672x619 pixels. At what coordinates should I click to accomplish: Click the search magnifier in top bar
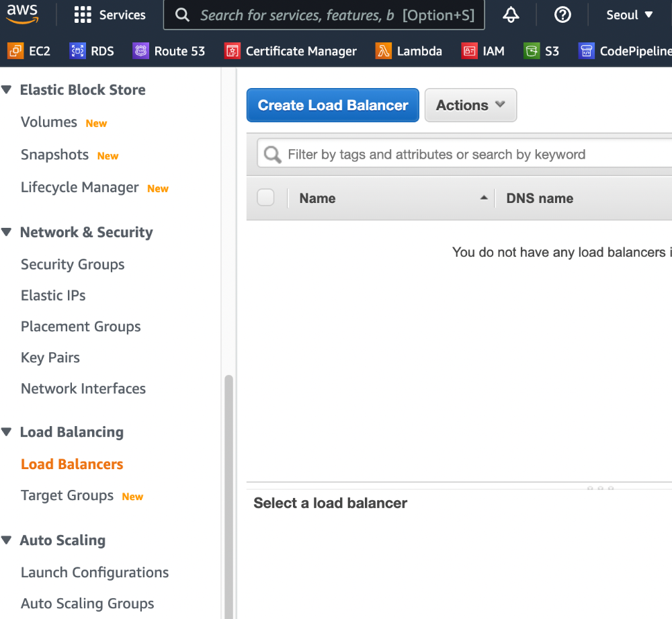click(182, 15)
